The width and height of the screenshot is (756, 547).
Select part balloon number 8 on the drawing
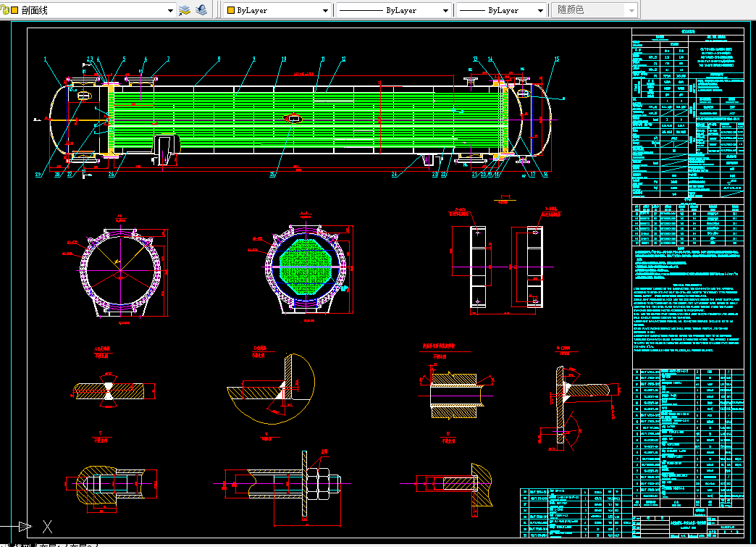tap(219, 59)
